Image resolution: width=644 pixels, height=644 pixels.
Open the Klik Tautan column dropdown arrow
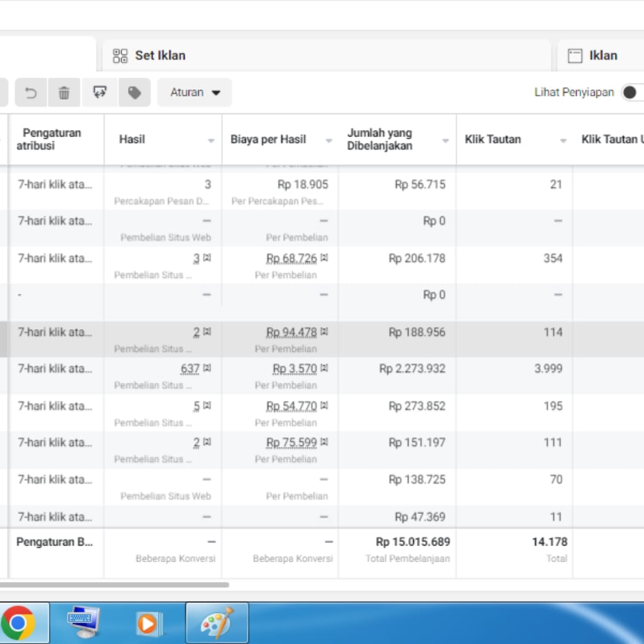[563, 141]
